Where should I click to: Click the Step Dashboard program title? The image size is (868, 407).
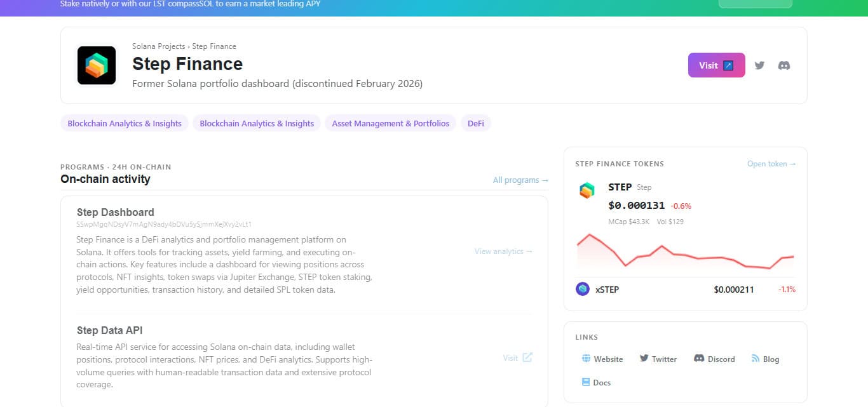click(115, 212)
